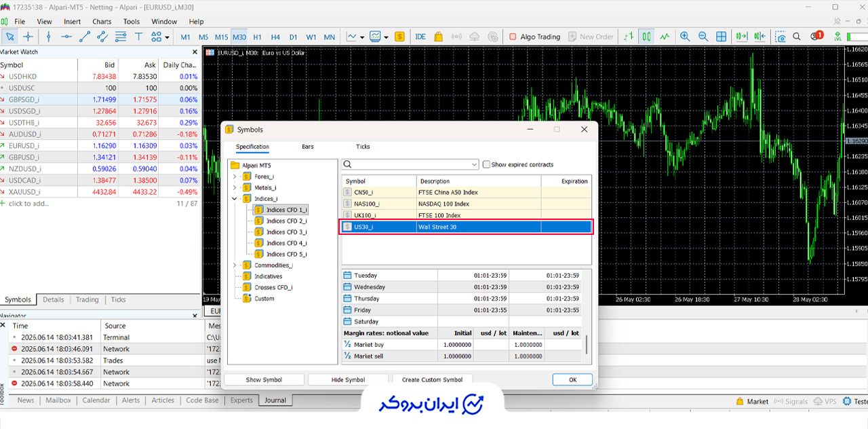Click the New Order toolbar button

click(x=591, y=37)
